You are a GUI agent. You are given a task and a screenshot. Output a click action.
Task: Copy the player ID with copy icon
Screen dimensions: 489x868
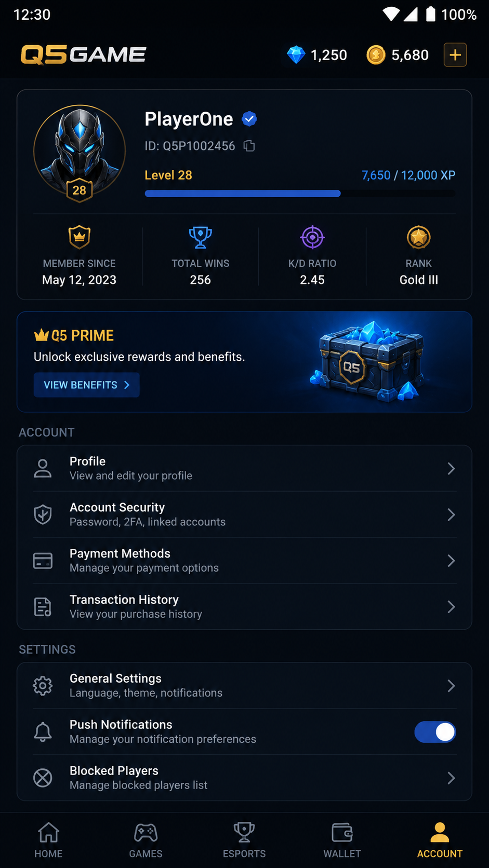[x=249, y=146]
